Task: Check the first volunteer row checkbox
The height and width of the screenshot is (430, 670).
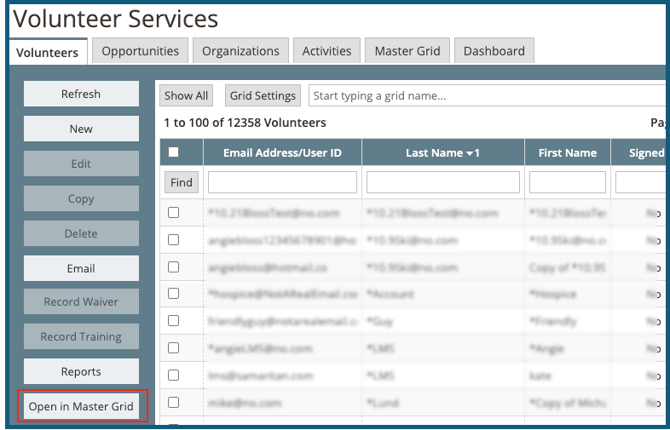Action: click(x=174, y=213)
